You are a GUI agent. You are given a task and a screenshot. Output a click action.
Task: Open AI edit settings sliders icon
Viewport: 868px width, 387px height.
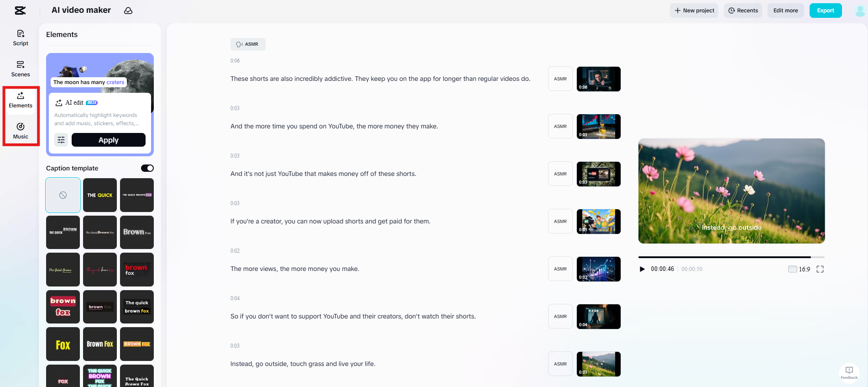click(x=61, y=140)
